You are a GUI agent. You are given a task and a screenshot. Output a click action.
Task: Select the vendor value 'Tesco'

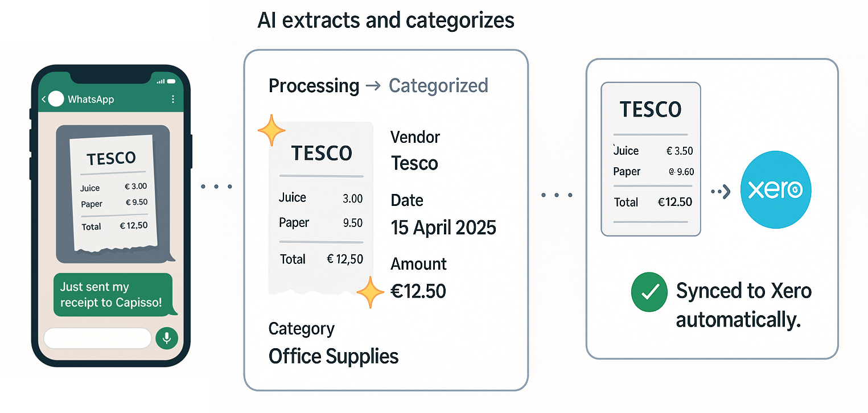point(414,164)
